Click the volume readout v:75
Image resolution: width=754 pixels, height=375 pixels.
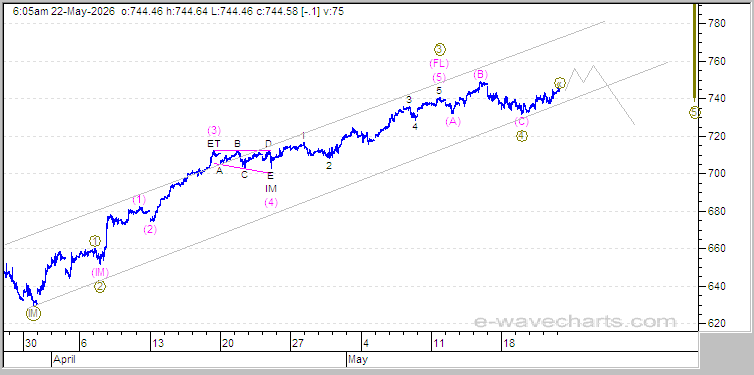pos(333,12)
